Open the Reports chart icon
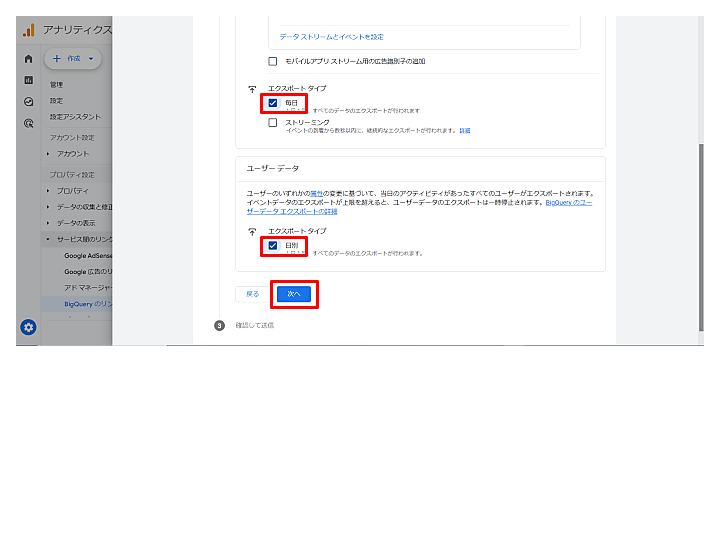Viewport: 720px width, 540px height. tap(28, 80)
